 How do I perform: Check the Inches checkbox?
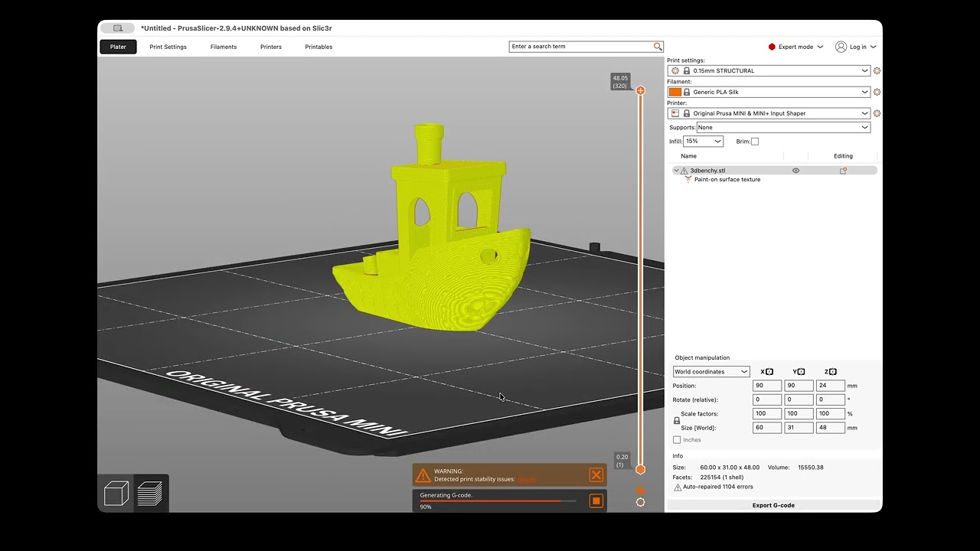[x=677, y=440]
